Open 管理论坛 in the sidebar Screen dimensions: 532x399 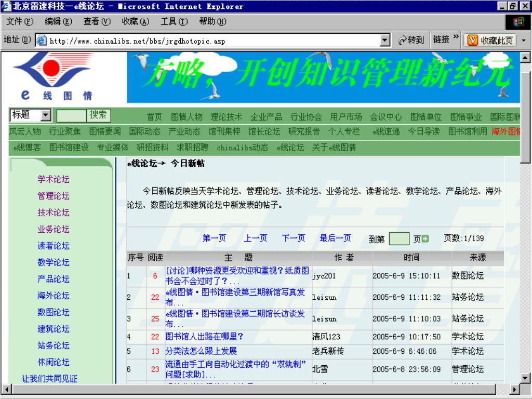point(54,196)
